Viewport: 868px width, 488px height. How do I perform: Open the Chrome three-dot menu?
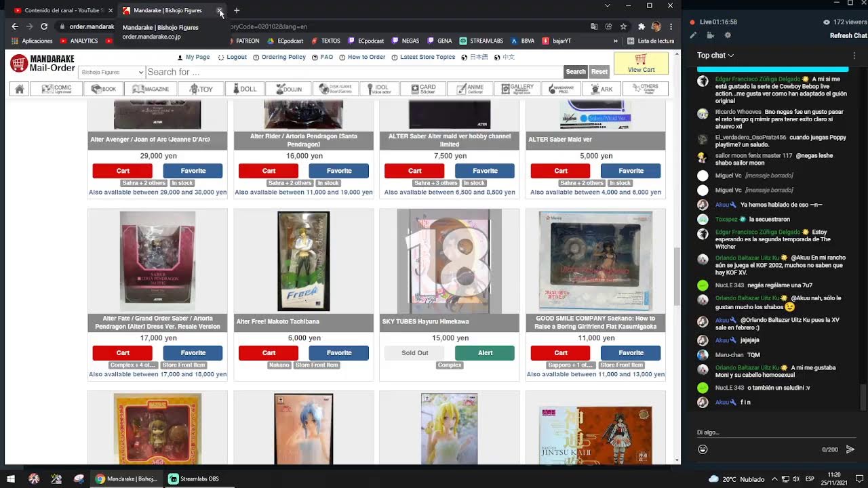tap(671, 26)
